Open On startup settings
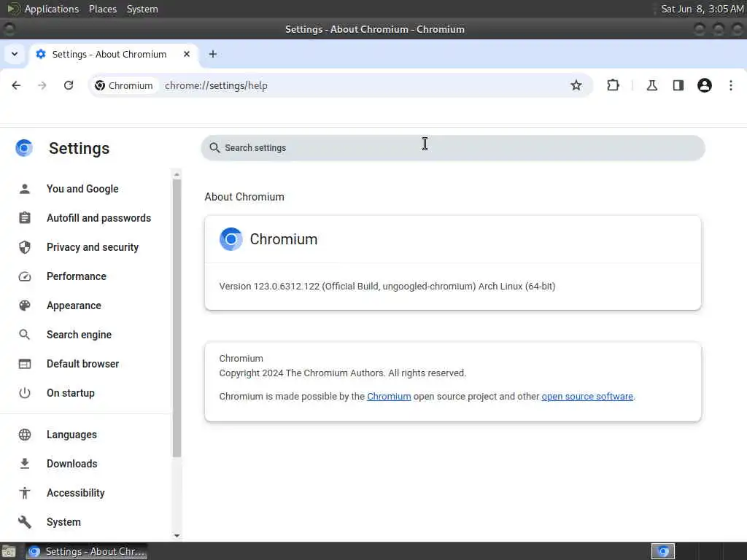 tap(71, 393)
